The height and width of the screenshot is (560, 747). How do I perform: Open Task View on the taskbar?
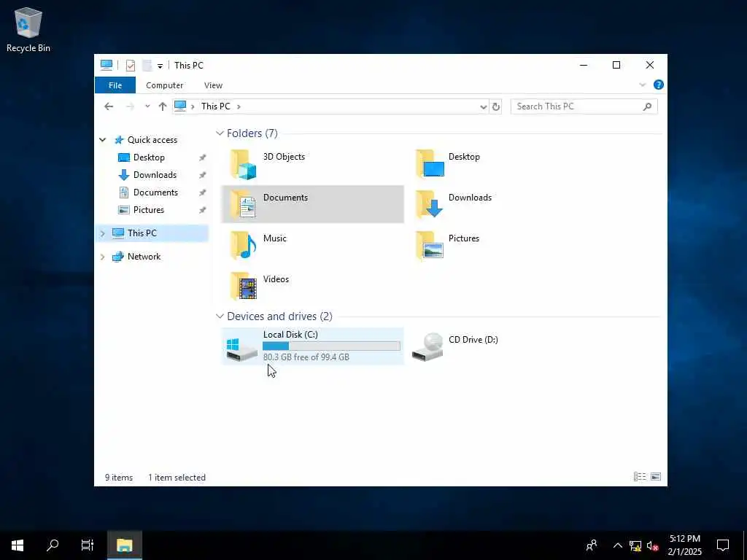point(88,545)
